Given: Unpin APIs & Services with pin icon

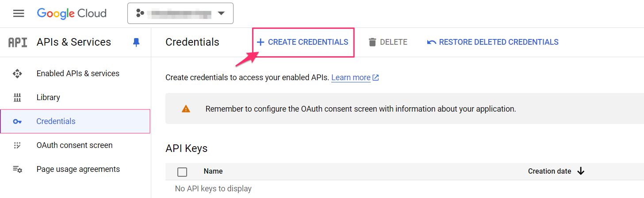Looking at the screenshot, I should 136,42.
